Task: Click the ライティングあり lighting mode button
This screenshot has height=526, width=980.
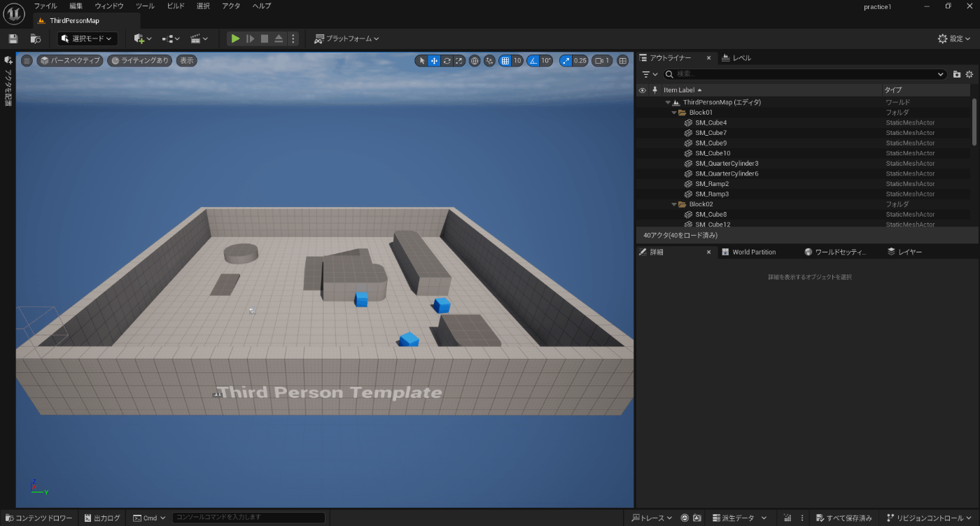Action: coord(139,61)
